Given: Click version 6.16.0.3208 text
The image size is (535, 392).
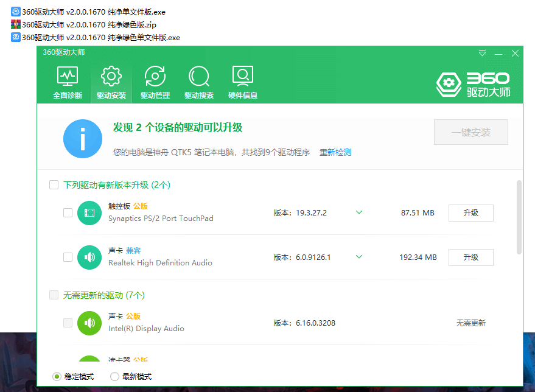Looking at the screenshot, I should [x=316, y=323].
